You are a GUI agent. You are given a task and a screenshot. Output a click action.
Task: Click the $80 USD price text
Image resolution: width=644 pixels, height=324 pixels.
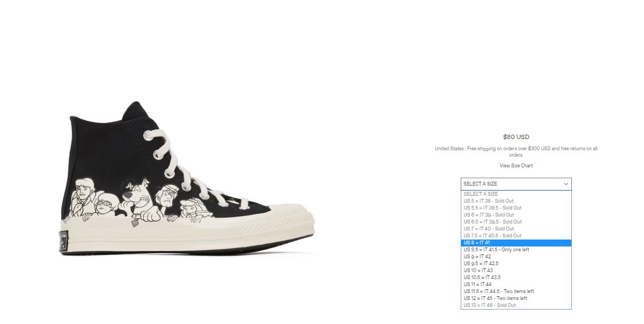pyautogui.click(x=516, y=137)
